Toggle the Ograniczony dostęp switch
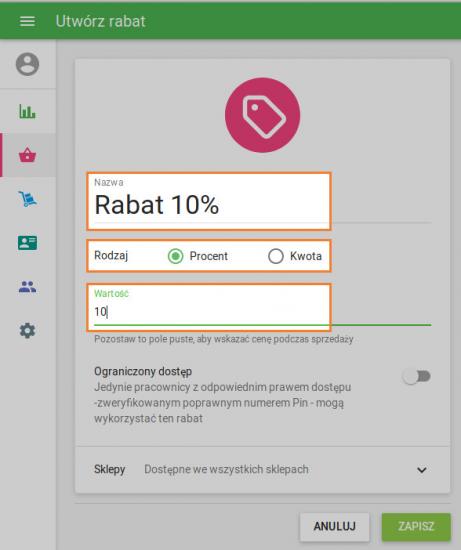 (x=416, y=376)
